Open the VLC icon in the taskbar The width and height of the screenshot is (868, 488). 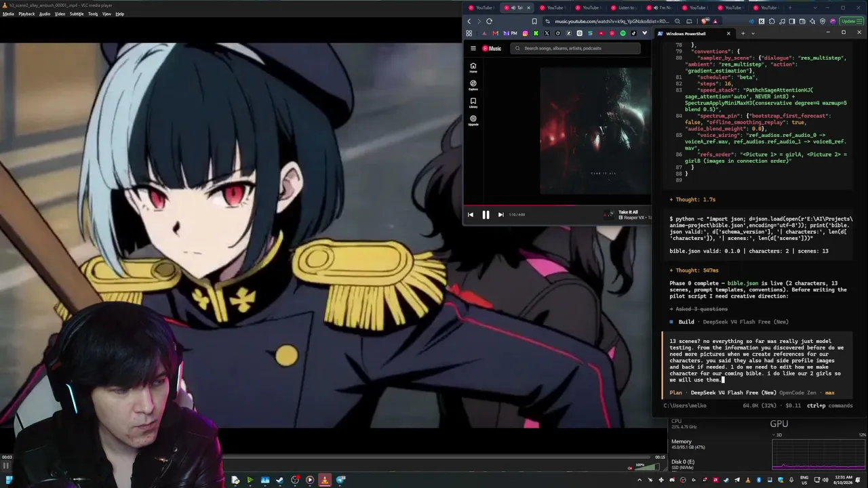tap(325, 480)
